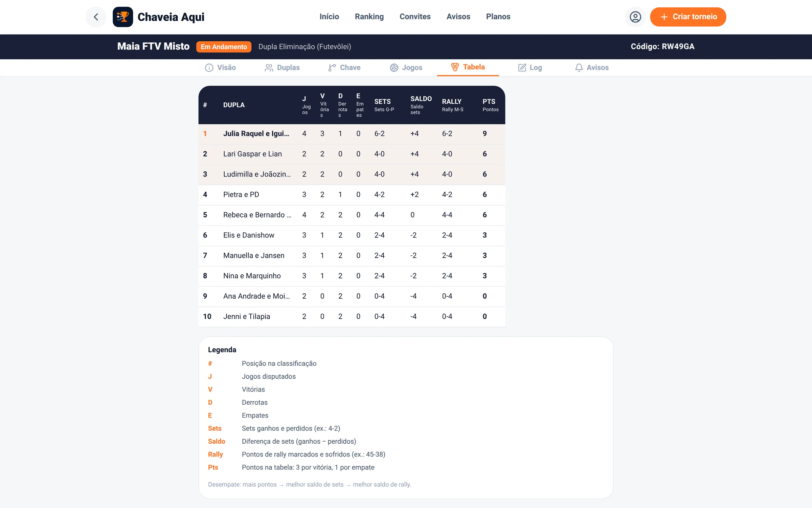Click the RALLY column header
Viewport: 812px width, 508px height.
click(452, 105)
